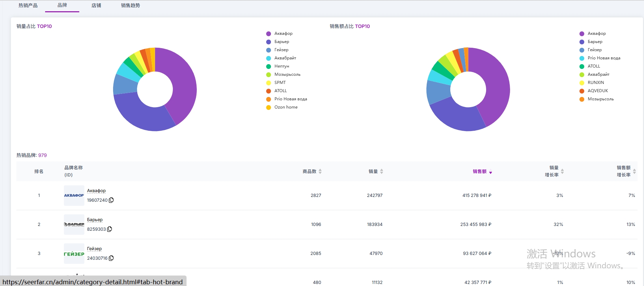Click product count 2085 for Гейзер
This screenshot has height=286, width=644.
click(x=316, y=254)
